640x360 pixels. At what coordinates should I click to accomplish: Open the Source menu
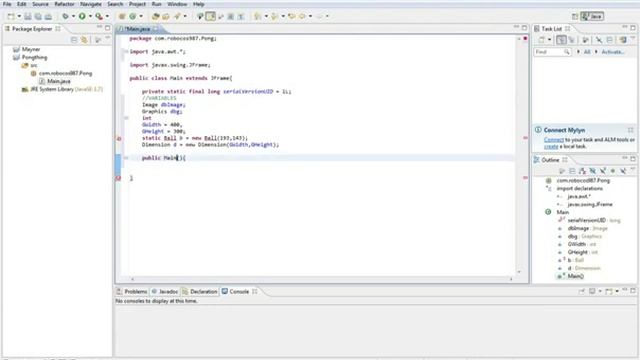(40, 4)
